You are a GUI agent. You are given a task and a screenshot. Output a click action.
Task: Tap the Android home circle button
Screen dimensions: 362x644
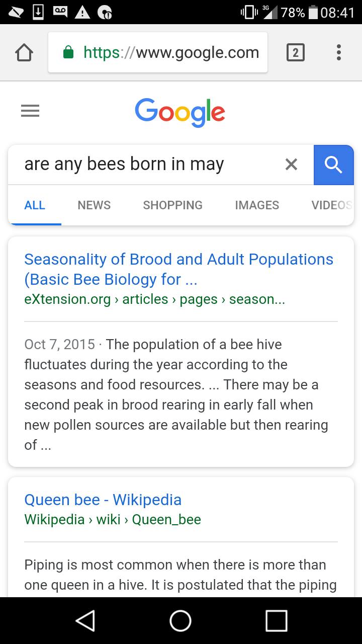[180, 620]
